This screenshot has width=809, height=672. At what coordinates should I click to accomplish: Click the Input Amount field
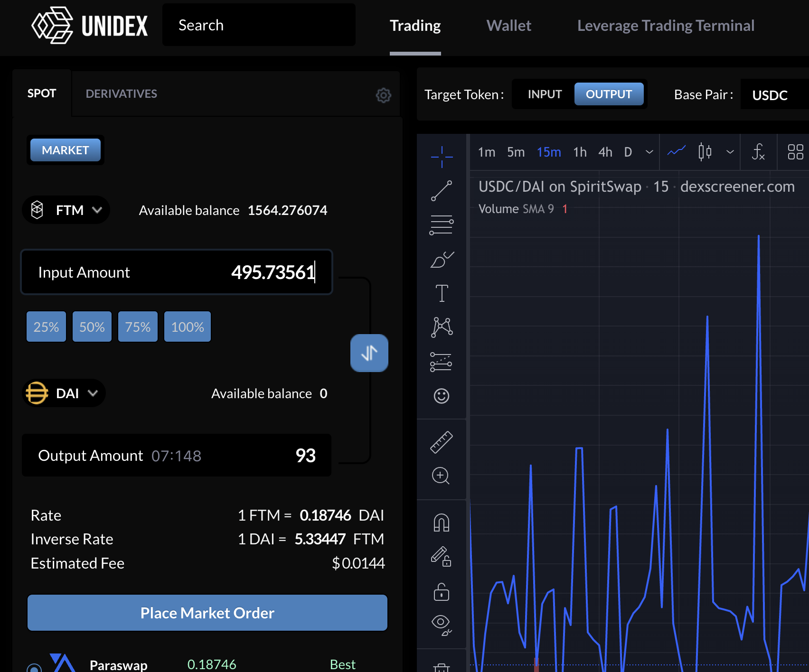[x=177, y=272]
